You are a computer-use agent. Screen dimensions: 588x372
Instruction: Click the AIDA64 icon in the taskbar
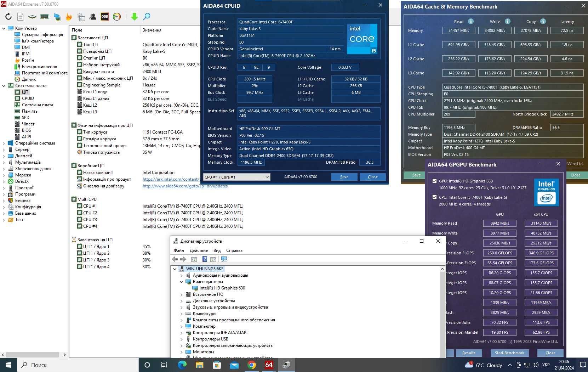(269, 365)
